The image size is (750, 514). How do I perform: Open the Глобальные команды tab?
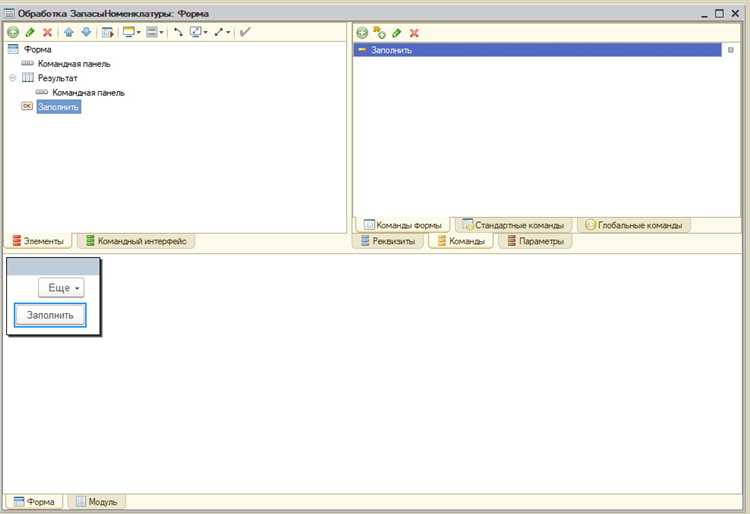(x=634, y=225)
